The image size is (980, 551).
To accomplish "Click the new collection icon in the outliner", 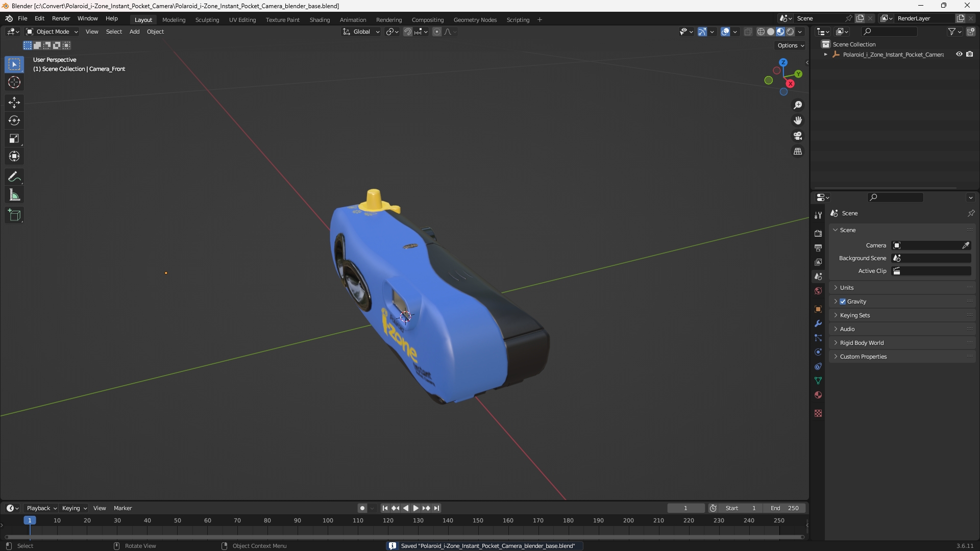I will click(970, 32).
